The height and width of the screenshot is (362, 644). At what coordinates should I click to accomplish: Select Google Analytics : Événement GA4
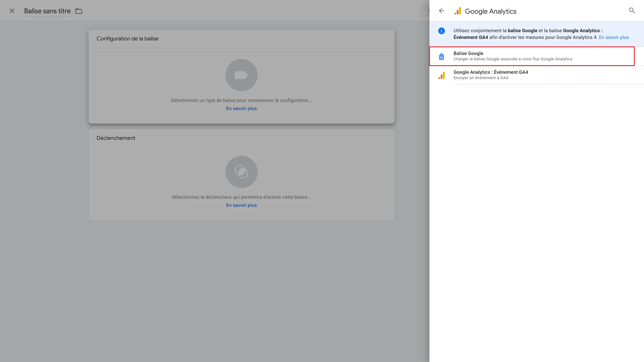(536, 75)
